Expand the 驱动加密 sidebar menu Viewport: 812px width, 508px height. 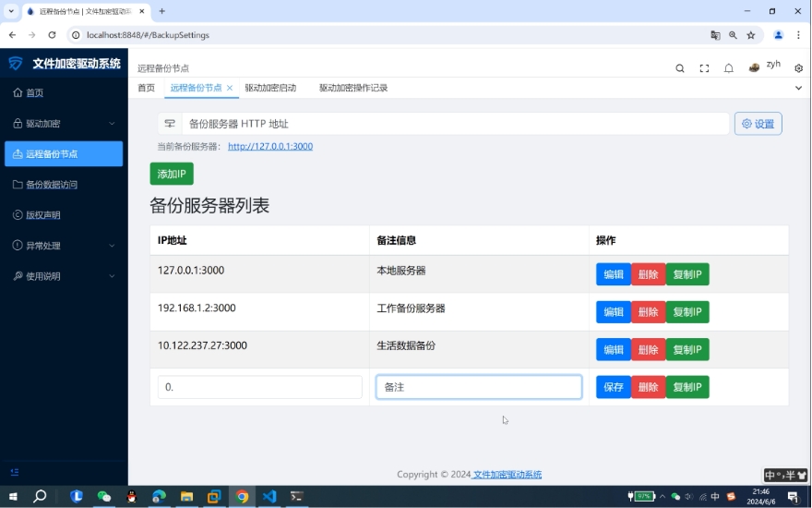pos(63,124)
